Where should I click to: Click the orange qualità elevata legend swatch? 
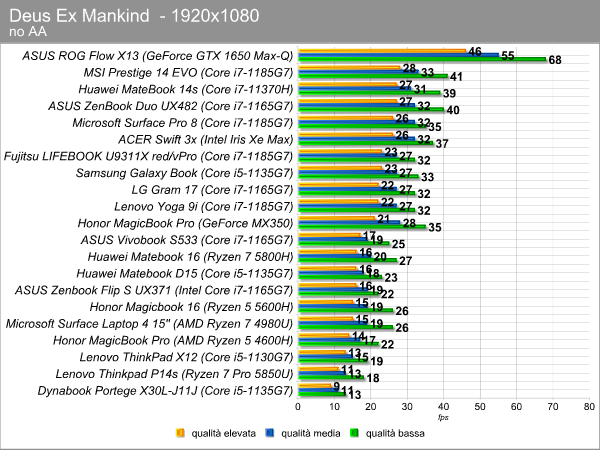pos(180,433)
